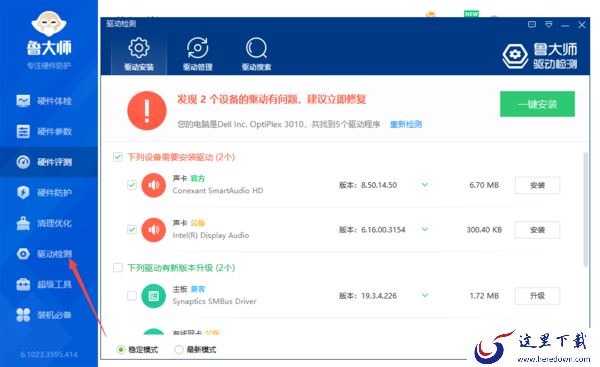Upgrade Synaptics SMBus Driver
Screen dimensions: 600x367
(537, 296)
